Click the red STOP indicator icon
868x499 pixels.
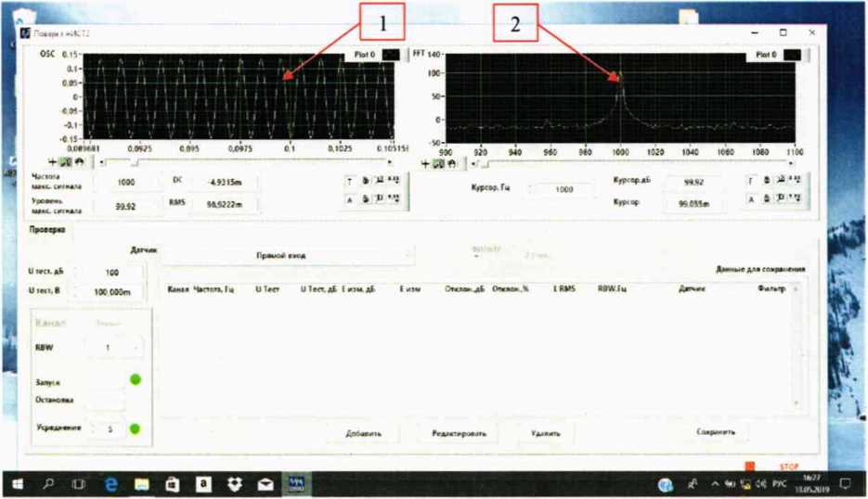pyautogui.click(x=749, y=467)
